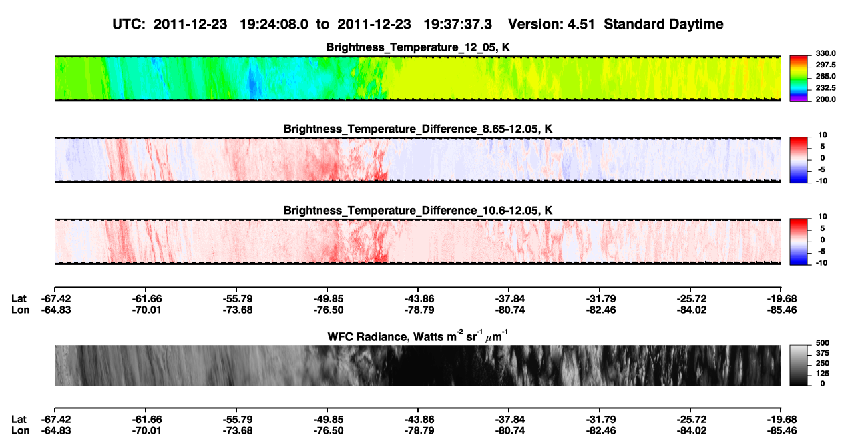The height and width of the screenshot is (445, 868).
Task: Click latitude -49.85 on upper axis
Action: click(327, 298)
